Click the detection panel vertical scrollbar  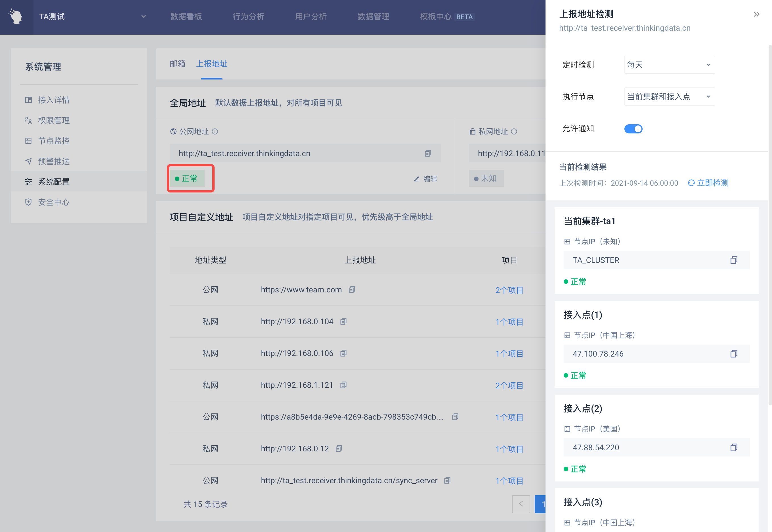[x=770, y=225]
